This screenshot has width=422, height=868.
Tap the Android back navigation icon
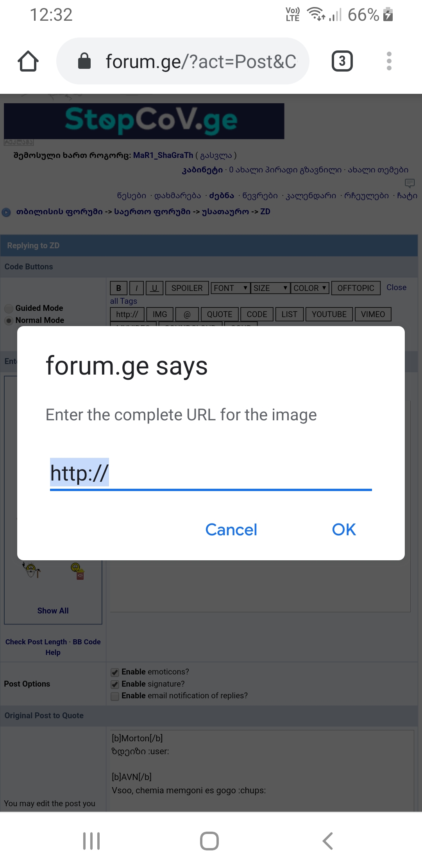327,841
